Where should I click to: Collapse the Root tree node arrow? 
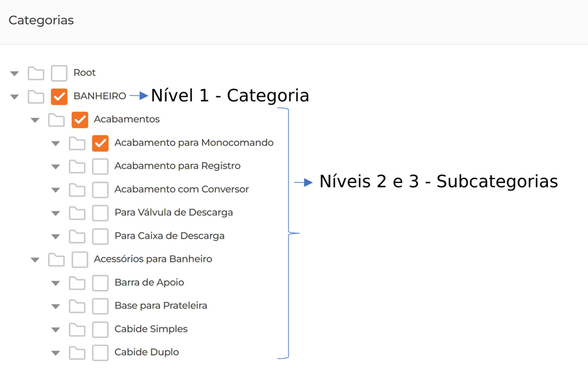coord(15,73)
